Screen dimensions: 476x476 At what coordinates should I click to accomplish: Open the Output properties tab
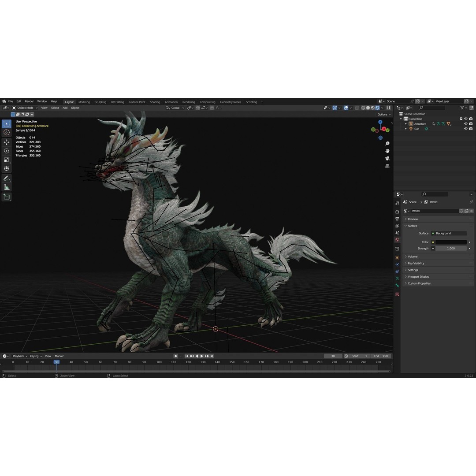pos(397,219)
